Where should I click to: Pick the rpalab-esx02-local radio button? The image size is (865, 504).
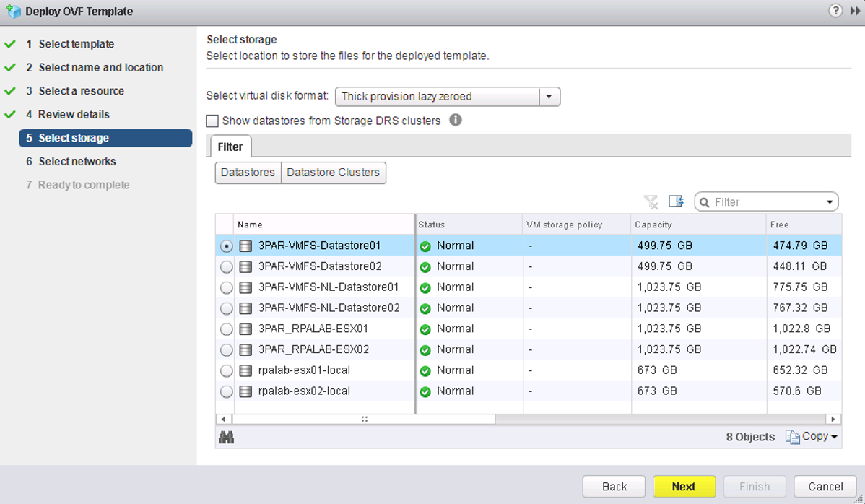click(x=227, y=391)
